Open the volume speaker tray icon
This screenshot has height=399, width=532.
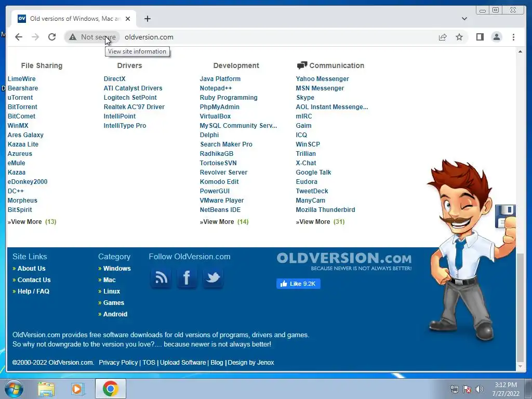(x=480, y=389)
